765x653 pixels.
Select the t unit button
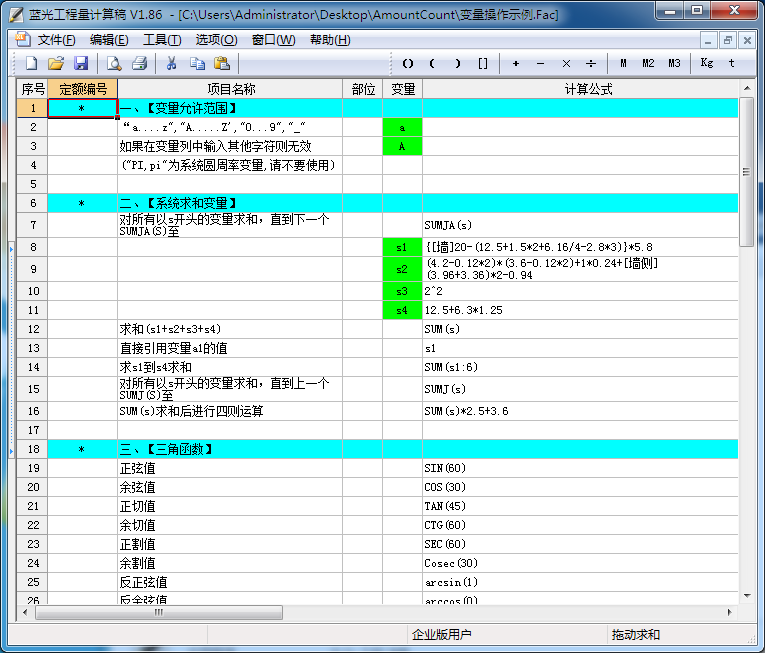731,62
